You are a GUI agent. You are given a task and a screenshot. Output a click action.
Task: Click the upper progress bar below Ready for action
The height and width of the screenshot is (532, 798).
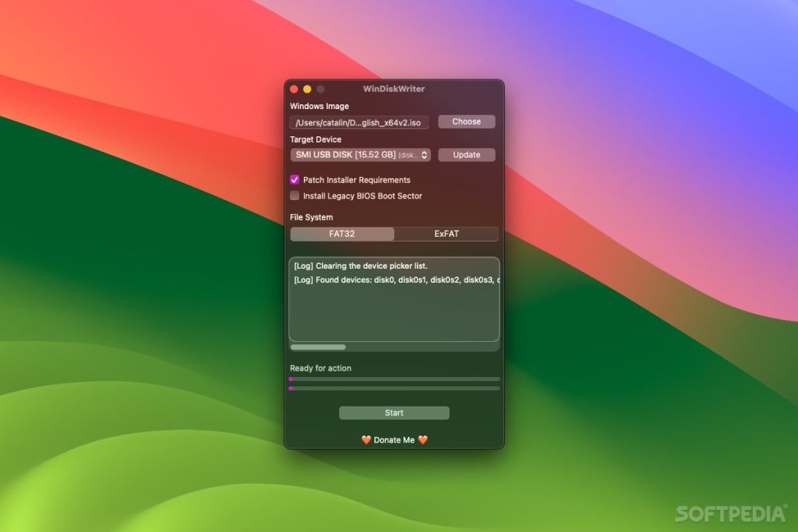point(394,379)
